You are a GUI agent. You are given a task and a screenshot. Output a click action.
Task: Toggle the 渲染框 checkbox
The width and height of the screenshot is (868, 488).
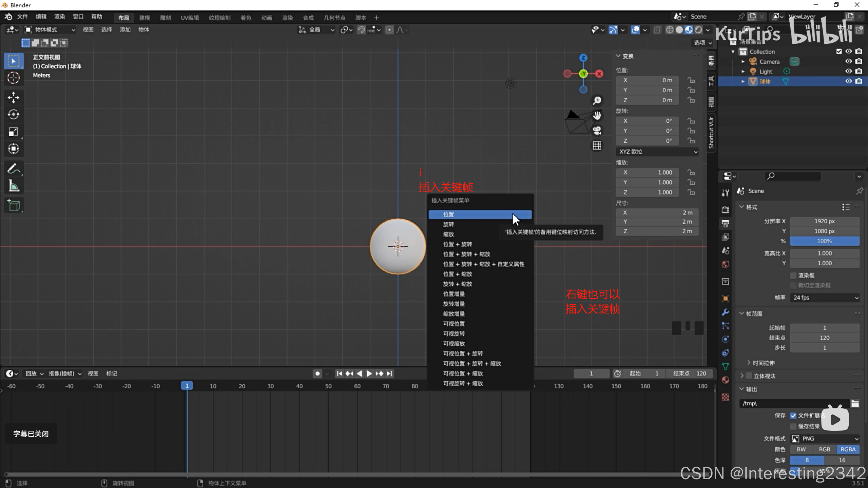[793, 275]
